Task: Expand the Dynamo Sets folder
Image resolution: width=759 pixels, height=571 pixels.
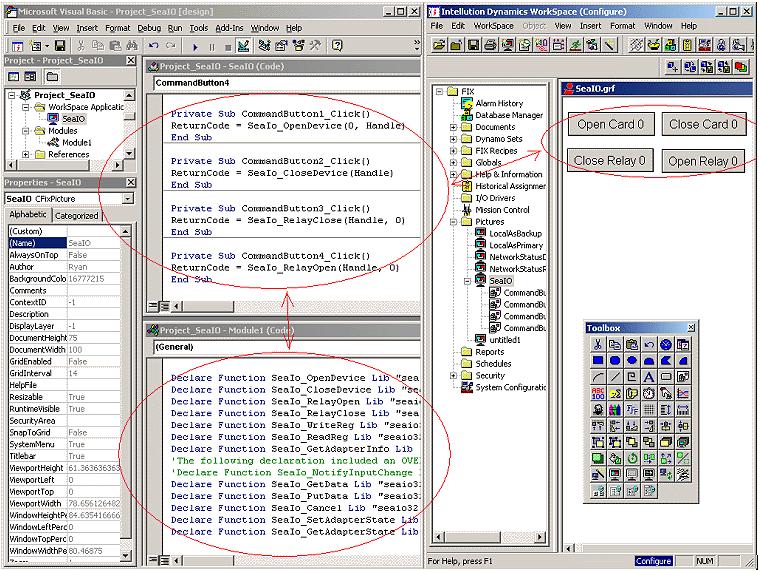Action: pos(454,139)
